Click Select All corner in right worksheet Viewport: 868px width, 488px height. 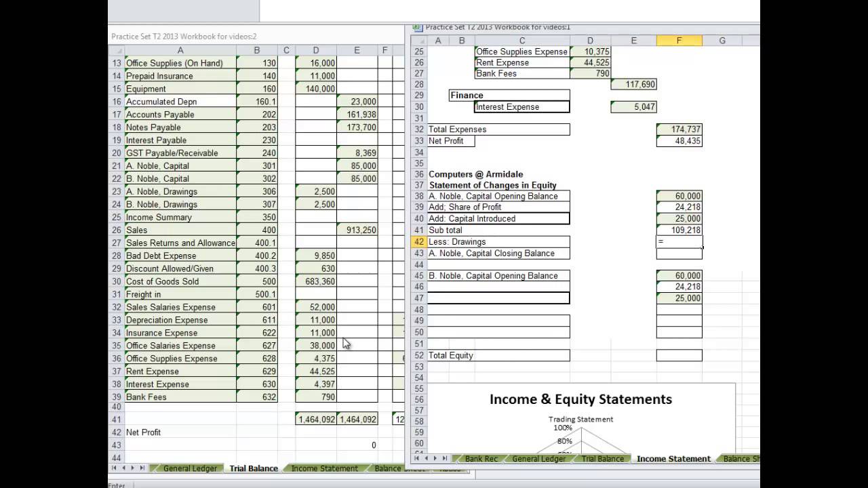pos(418,41)
